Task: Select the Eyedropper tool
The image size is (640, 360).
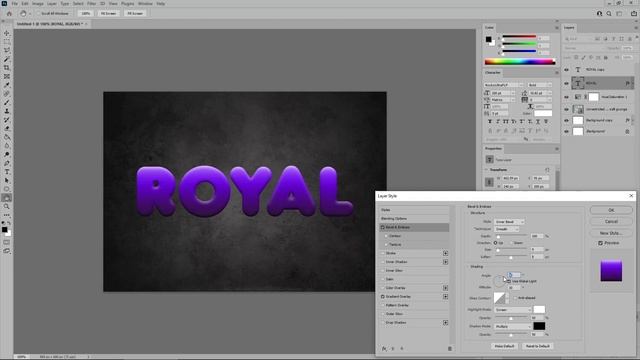Action: pos(7,85)
